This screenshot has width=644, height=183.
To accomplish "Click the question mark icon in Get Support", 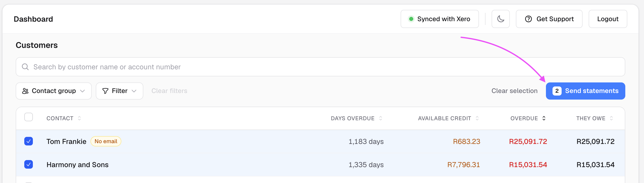I will [x=528, y=19].
